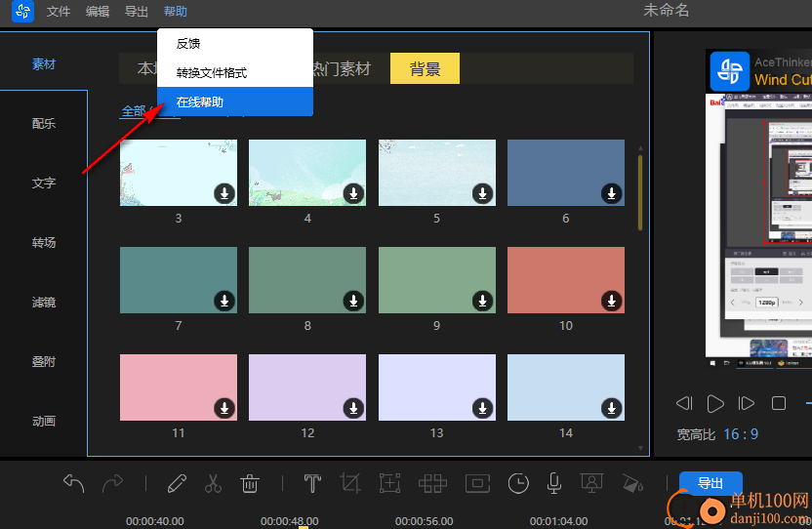Click the 全部 category link

click(134, 111)
